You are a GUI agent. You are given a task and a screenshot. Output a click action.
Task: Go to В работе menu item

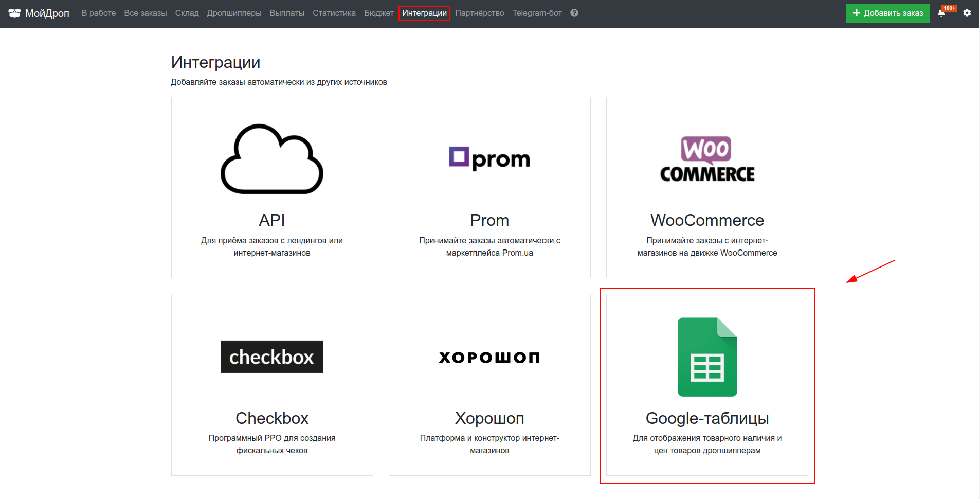(99, 13)
